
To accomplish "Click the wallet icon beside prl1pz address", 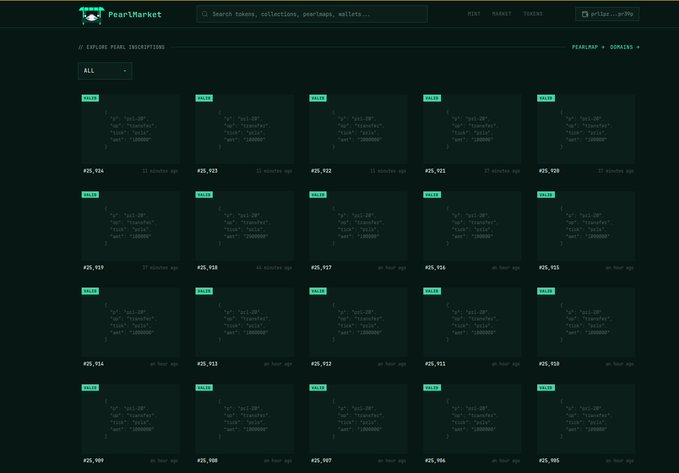I will pos(585,14).
